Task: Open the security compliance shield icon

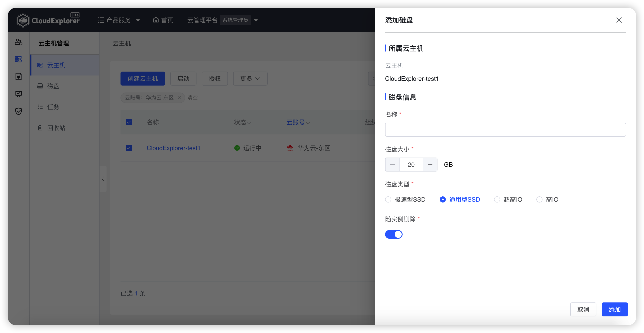Action: pyautogui.click(x=19, y=111)
